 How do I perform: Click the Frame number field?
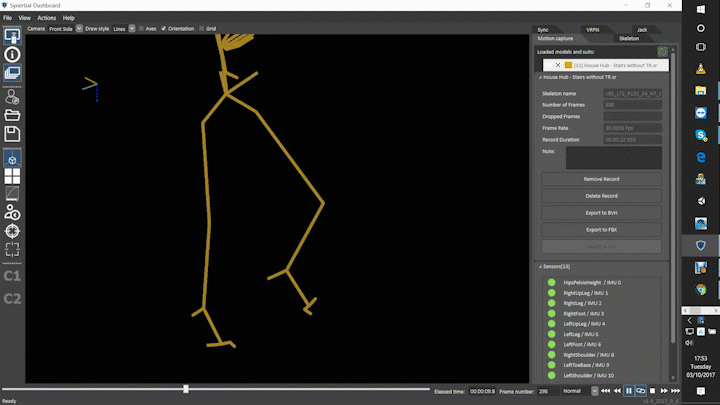(x=547, y=391)
